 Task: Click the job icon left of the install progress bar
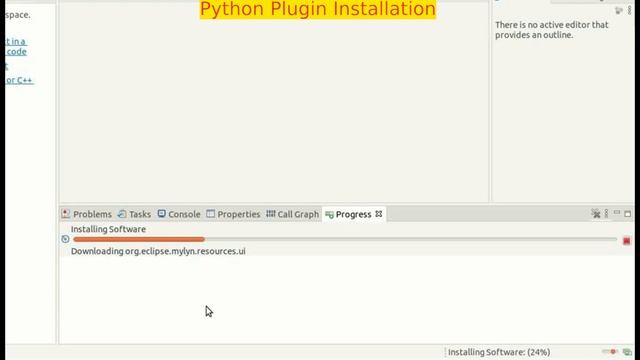coord(65,239)
